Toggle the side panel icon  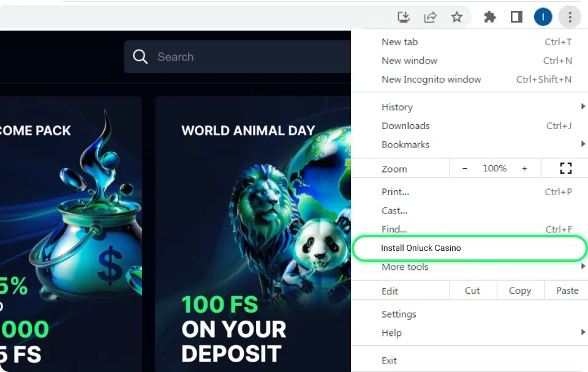pos(516,17)
